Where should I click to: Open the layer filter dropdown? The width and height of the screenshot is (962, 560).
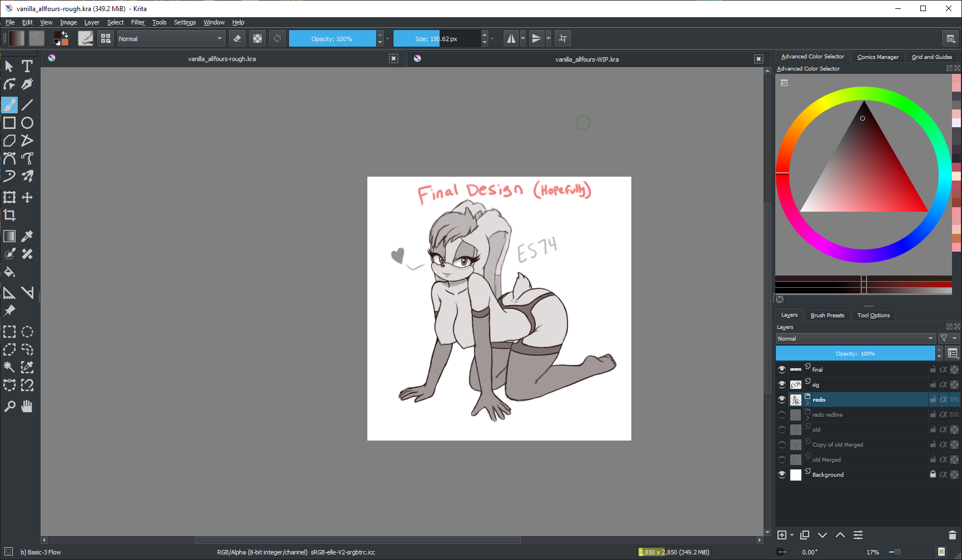click(x=949, y=338)
